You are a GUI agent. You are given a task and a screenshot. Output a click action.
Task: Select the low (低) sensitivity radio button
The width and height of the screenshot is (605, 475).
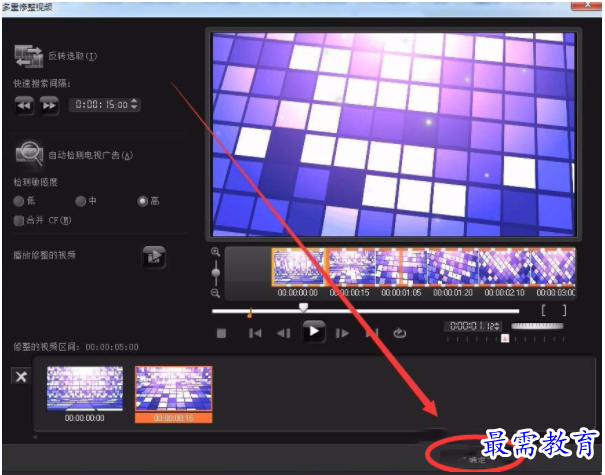pos(19,201)
